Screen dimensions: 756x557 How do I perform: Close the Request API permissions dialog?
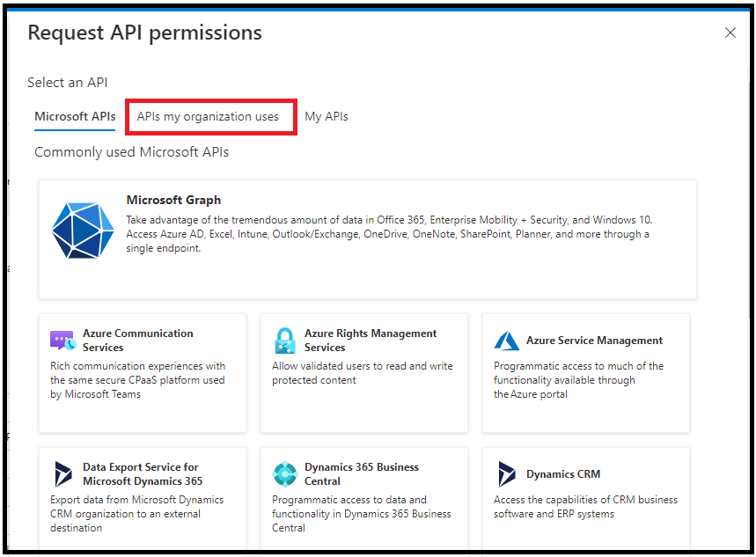[x=730, y=33]
